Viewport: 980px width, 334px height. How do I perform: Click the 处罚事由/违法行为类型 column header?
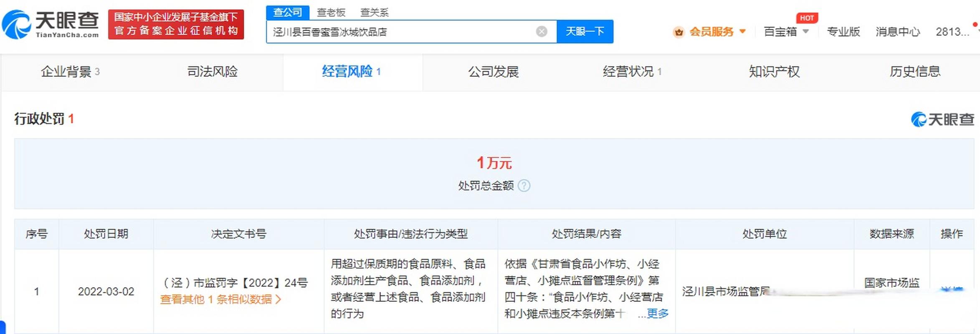(x=411, y=234)
